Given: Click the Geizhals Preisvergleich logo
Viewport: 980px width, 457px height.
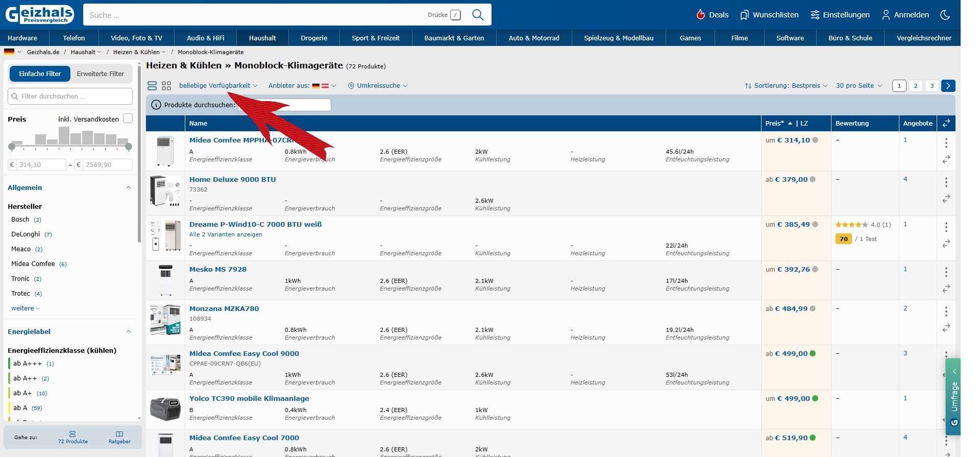Looking at the screenshot, I should click(40, 14).
